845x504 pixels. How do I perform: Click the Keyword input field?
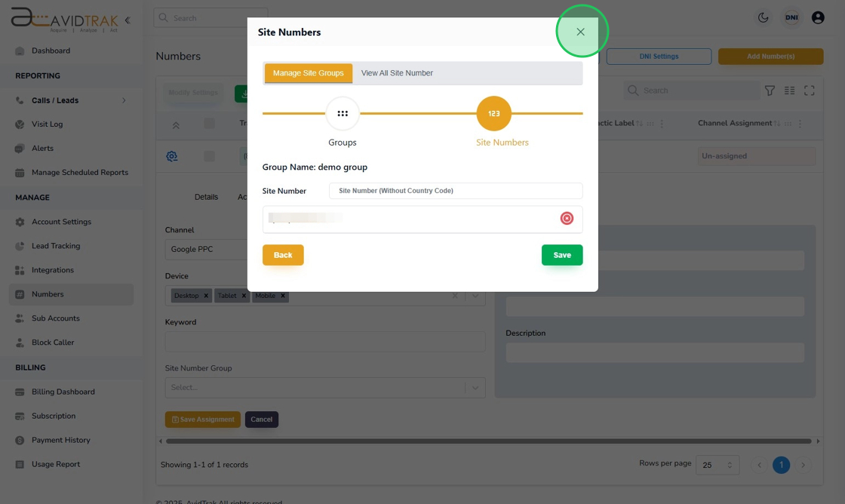(x=325, y=342)
